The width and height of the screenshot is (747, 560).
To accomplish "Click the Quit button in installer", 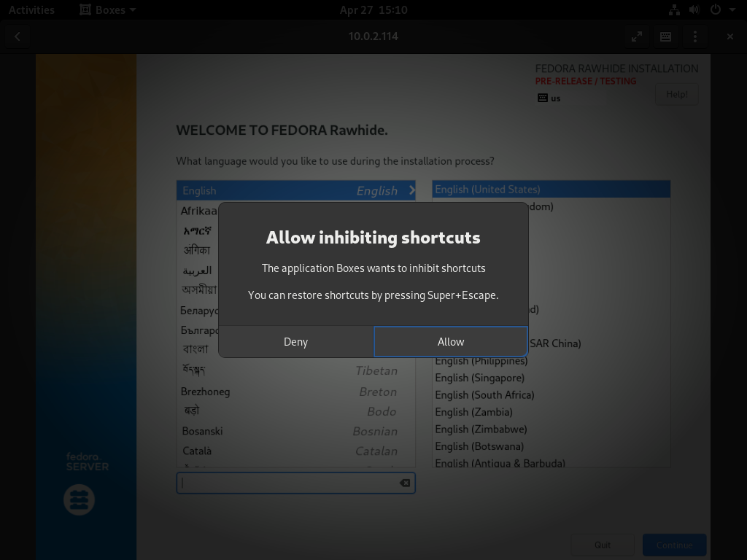I will (x=603, y=545).
